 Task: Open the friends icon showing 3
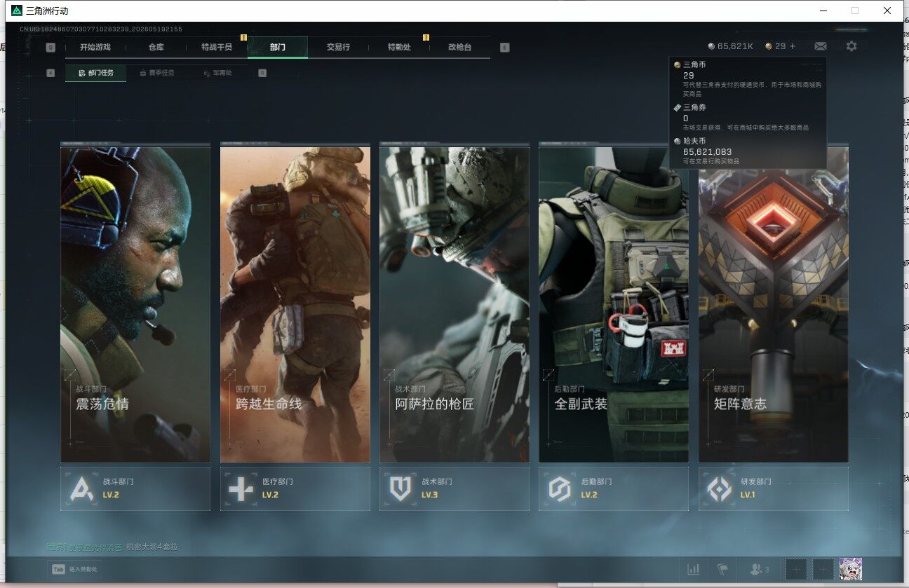(760, 570)
